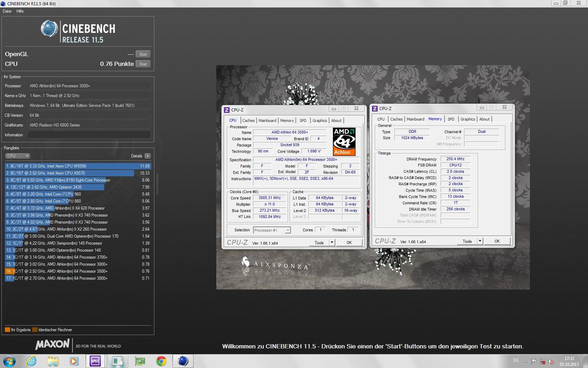Start the CPU benchmark
This screenshot has height=368, width=588.
point(143,64)
